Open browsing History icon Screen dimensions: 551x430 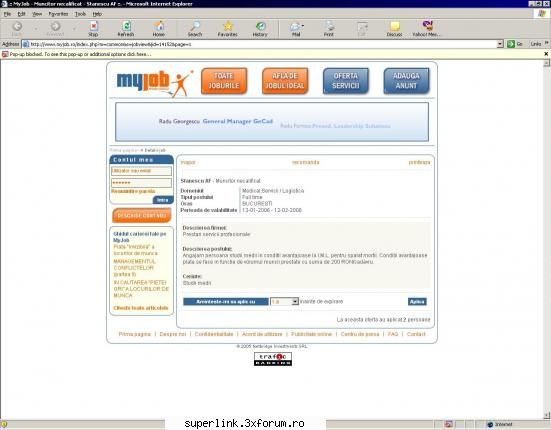[260, 28]
